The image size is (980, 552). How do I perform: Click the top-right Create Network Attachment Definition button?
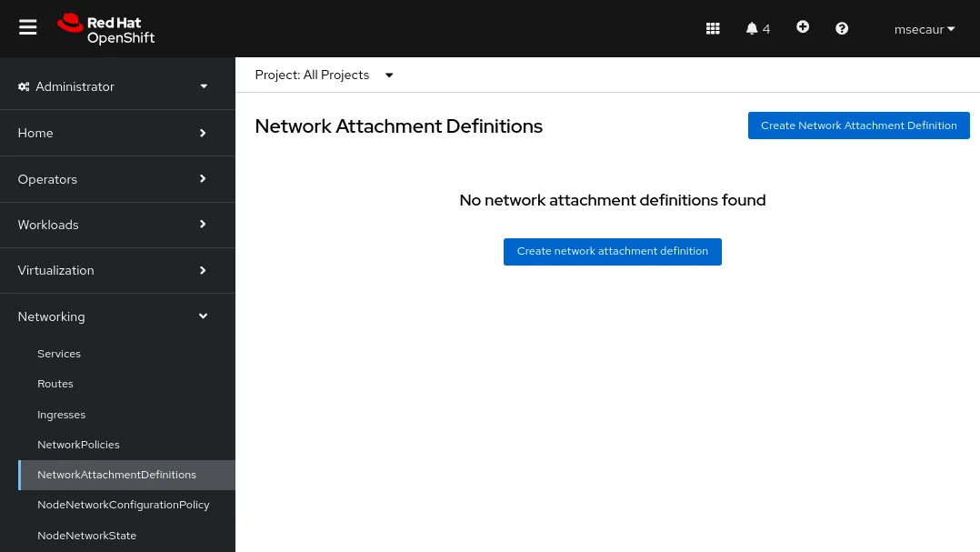(858, 125)
